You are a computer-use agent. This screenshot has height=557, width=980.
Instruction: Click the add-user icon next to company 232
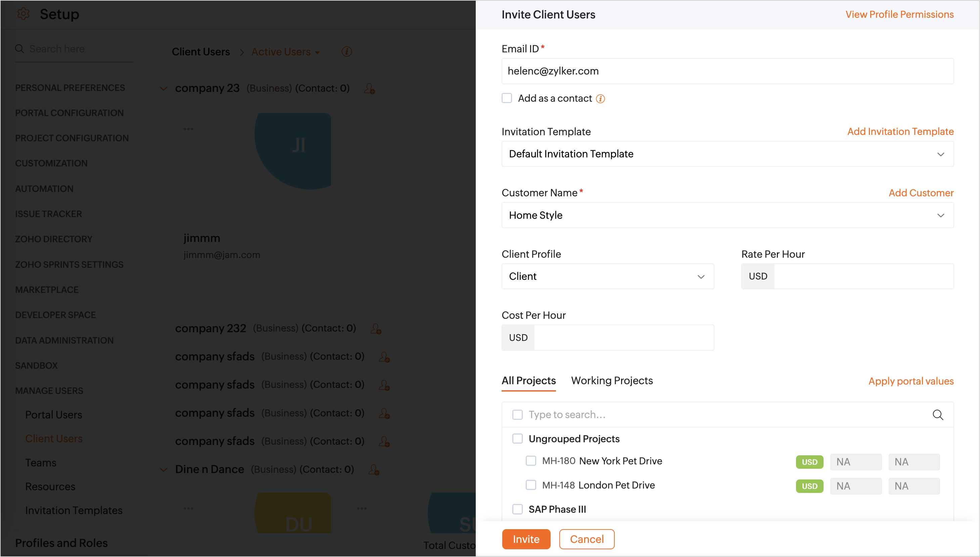[x=376, y=328]
